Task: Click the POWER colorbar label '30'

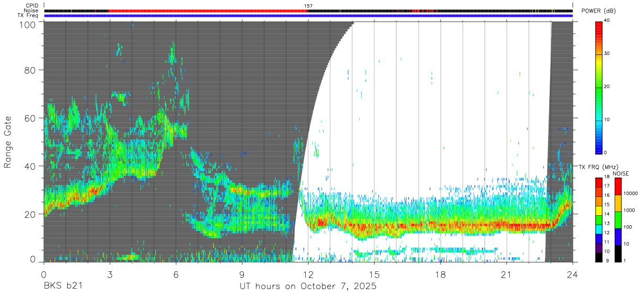Action: pyautogui.click(x=607, y=53)
